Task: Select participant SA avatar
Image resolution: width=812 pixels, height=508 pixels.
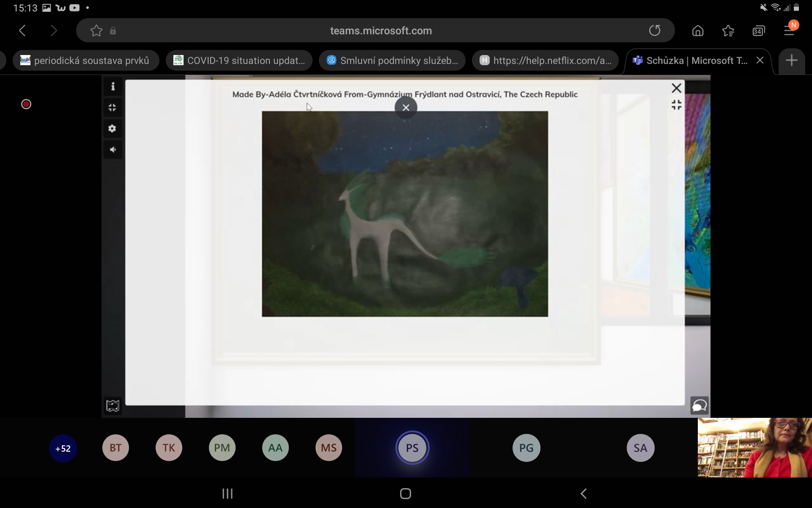Action: click(x=640, y=448)
